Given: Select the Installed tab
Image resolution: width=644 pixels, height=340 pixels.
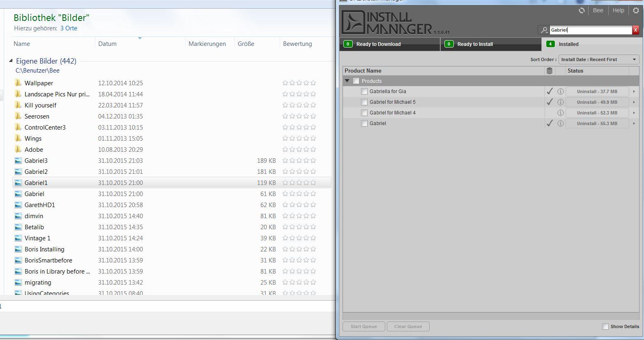Looking at the screenshot, I should (x=592, y=44).
